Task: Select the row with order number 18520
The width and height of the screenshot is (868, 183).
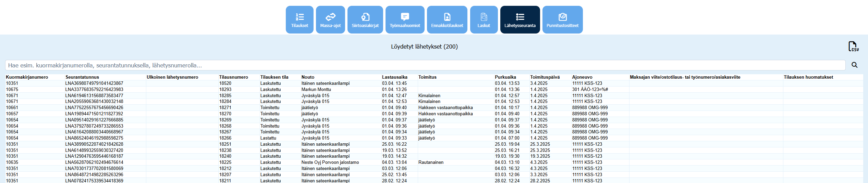Action: [225, 83]
